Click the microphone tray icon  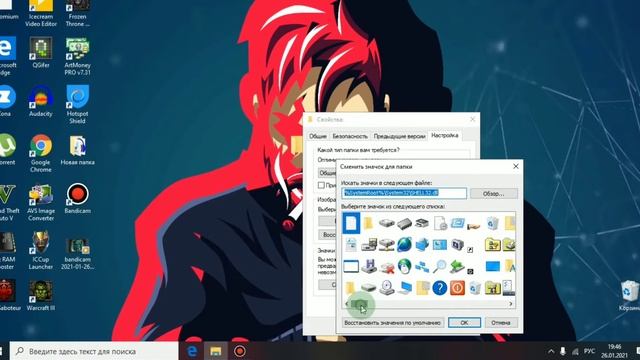(x=563, y=351)
